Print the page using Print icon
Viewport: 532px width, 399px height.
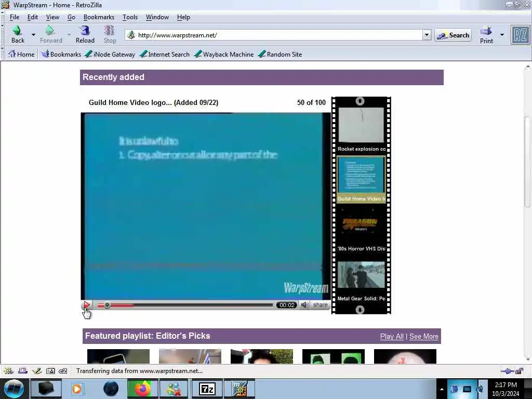click(x=486, y=35)
